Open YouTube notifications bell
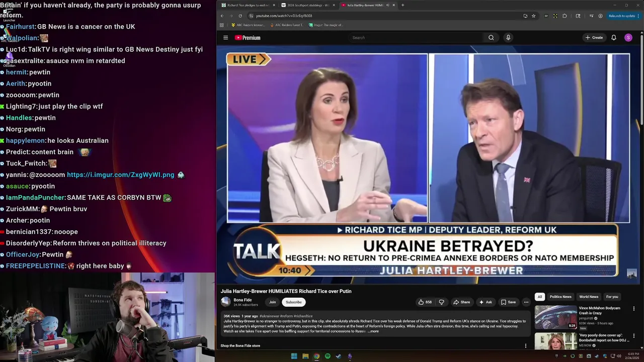 point(614,38)
